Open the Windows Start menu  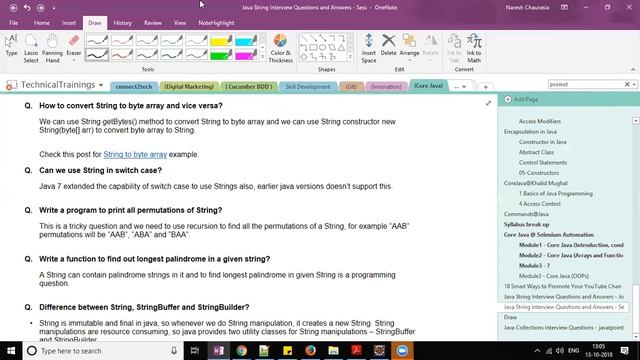tap(11, 351)
